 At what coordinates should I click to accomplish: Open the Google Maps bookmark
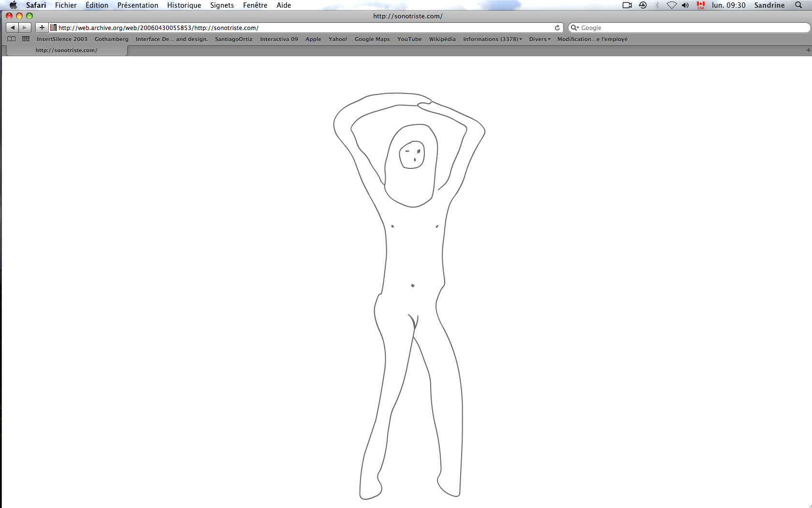pos(372,39)
